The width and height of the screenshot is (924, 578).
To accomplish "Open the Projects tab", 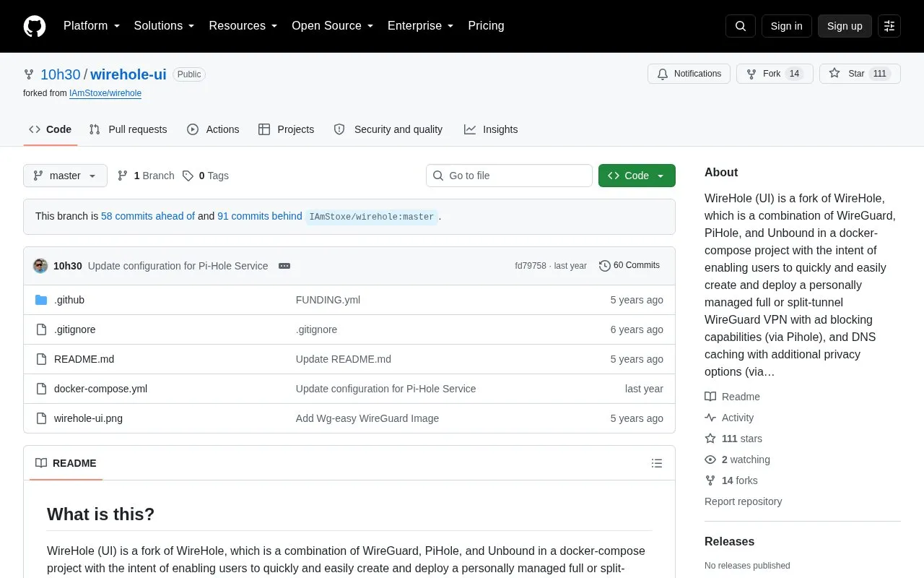I will coord(286,129).
